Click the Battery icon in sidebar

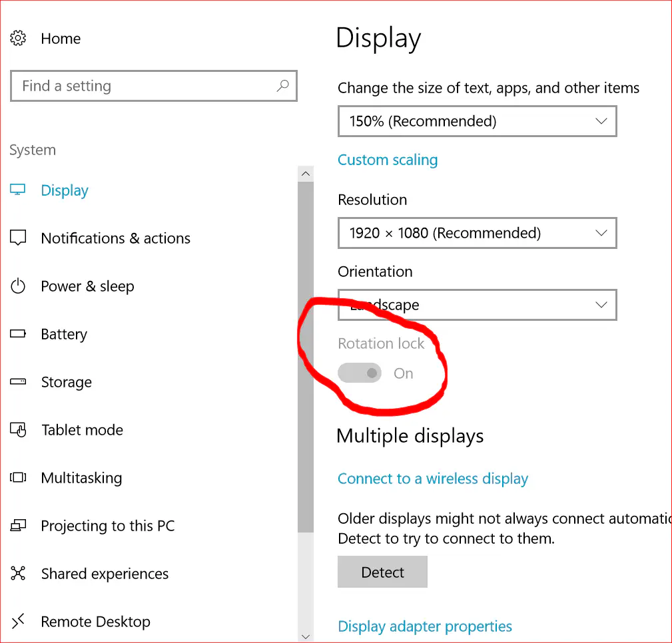(18, 334)
